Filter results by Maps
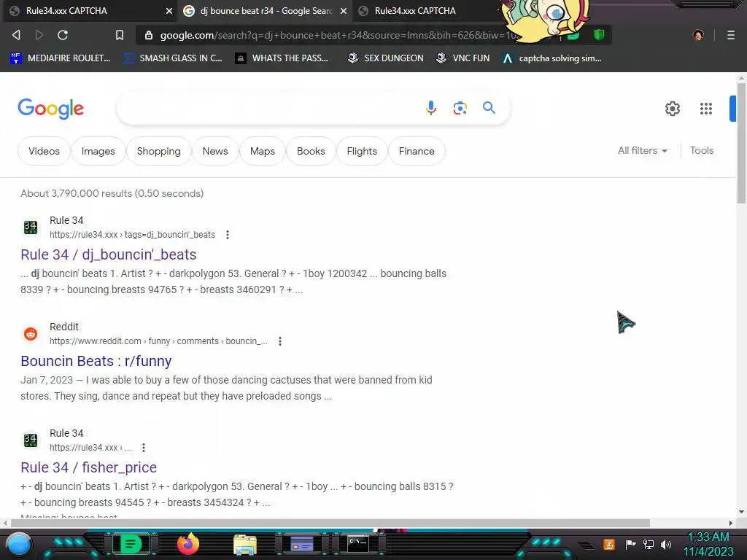This screenshot has width=747, height=560. coord(263,151)
